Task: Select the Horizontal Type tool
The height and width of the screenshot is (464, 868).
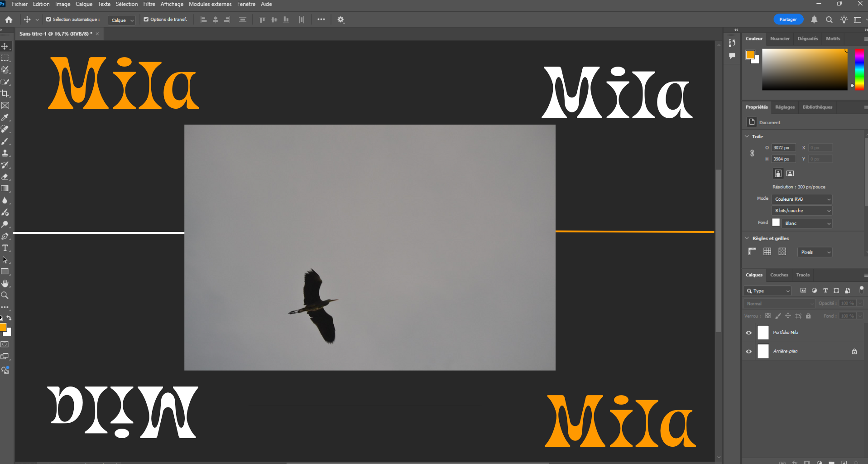Action: pyautogui.click(x=5, y=248)
